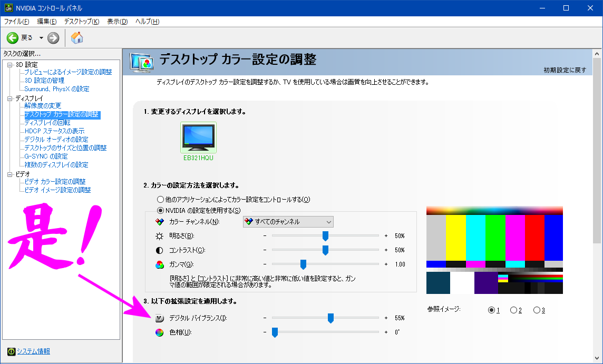
Task: Click the color bars reference image
Action: 494,250
